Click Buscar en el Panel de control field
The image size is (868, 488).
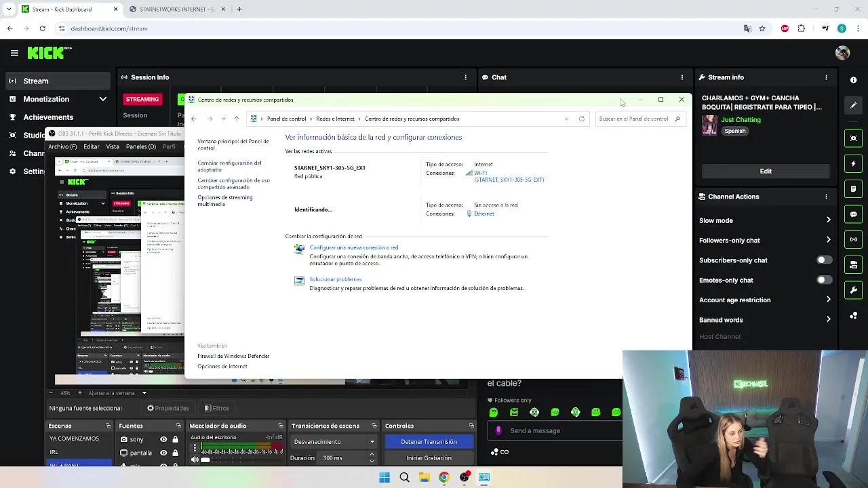(x=639, y=119)
